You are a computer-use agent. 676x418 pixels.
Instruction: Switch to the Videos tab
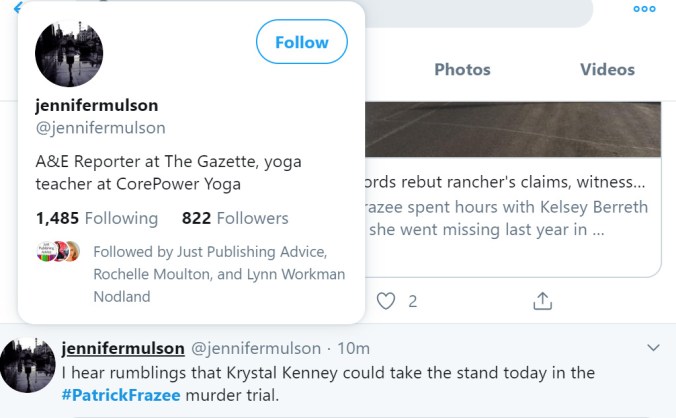coord(607,69)
